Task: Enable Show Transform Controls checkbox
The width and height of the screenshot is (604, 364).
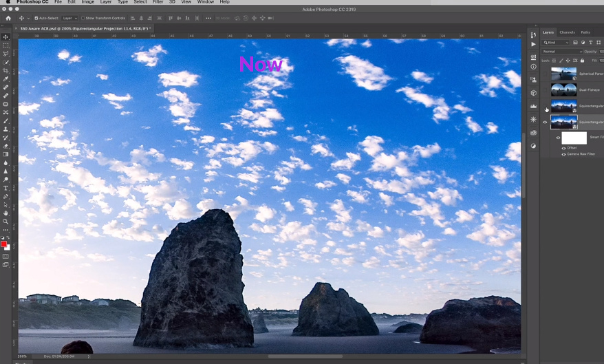Action: [83, 18]
